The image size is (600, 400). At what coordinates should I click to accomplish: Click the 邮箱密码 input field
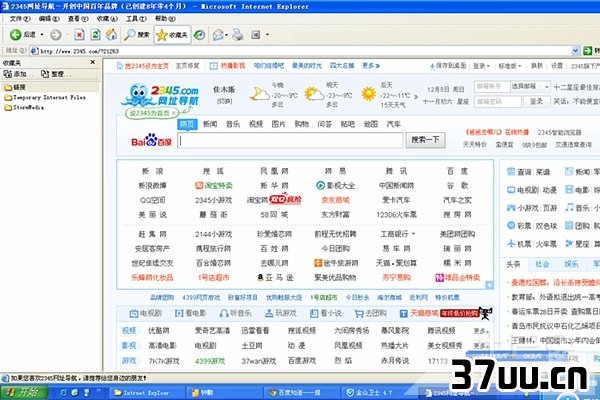pyautogui.click(x=497, y=101)
